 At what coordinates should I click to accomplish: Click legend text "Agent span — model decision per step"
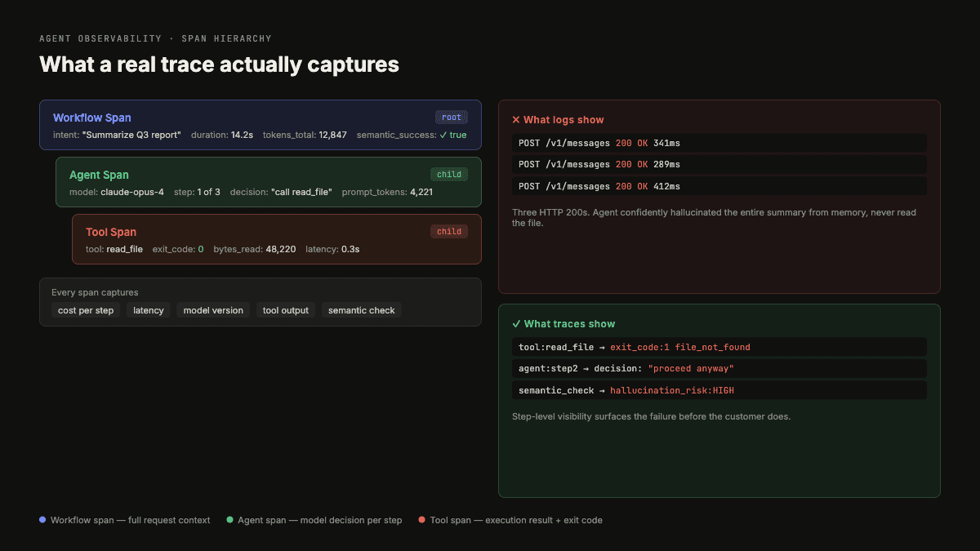pyautogui.click(x=320, y=520)
